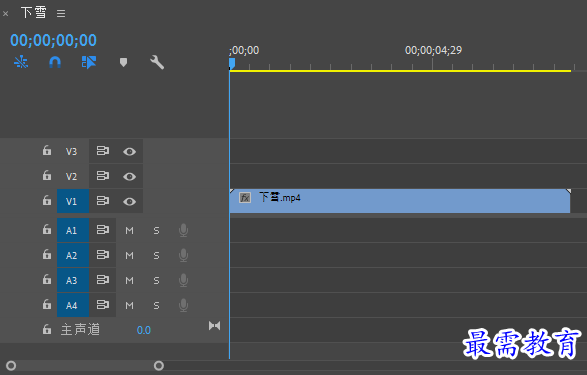Toggle sync lock on track V1
The width and height of the screenshot is (587, 375).
point(103,201)
